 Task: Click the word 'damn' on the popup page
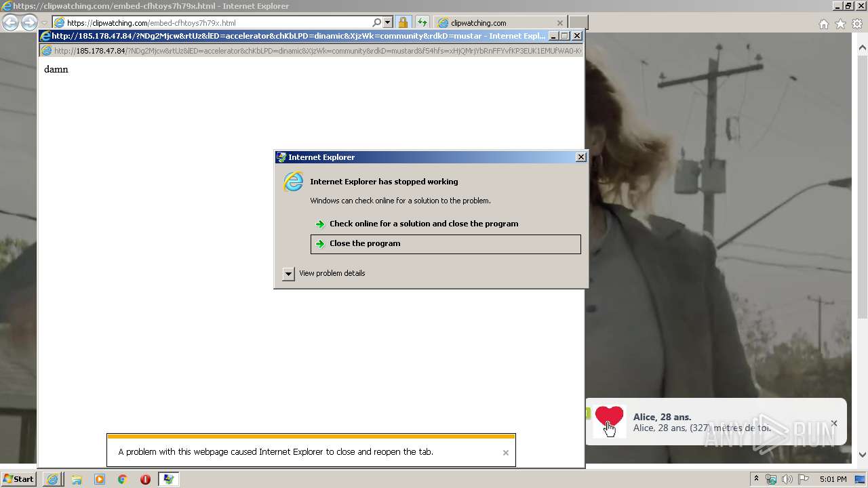click(56, 69)
